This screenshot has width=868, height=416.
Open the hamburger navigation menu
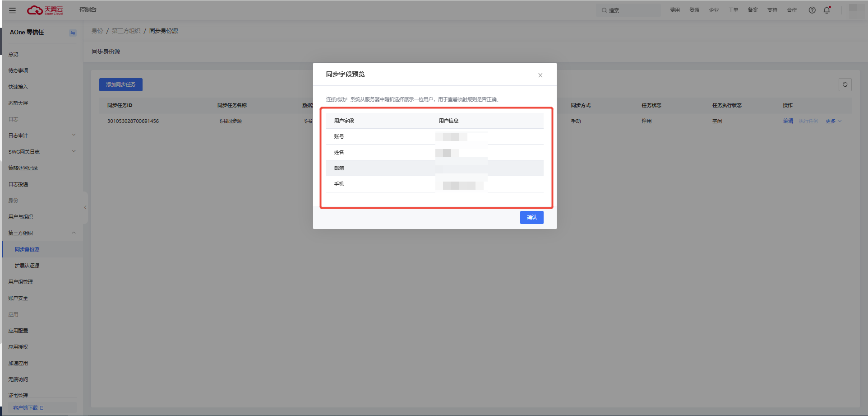(12, 10)
